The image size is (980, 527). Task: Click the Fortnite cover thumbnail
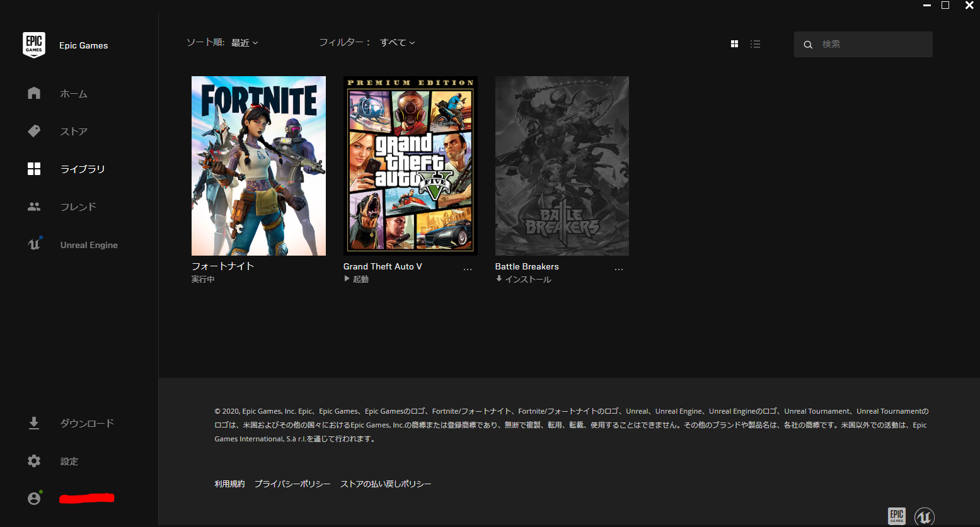pos(258,166)
